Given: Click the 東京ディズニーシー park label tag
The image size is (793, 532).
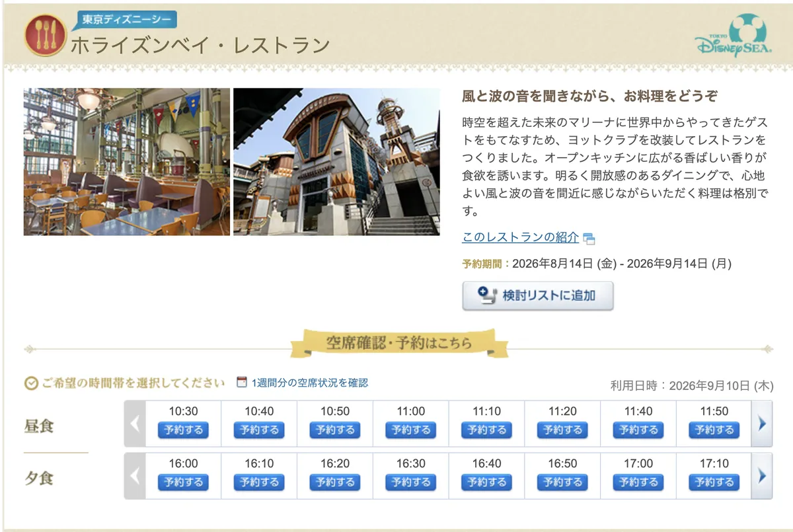Looking at the screenshot, I should pyautogui.click(x=126, y=20).
